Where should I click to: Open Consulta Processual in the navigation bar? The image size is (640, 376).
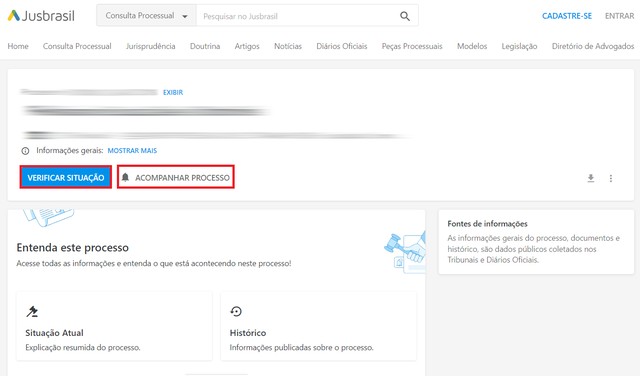(x=77, y=46)
